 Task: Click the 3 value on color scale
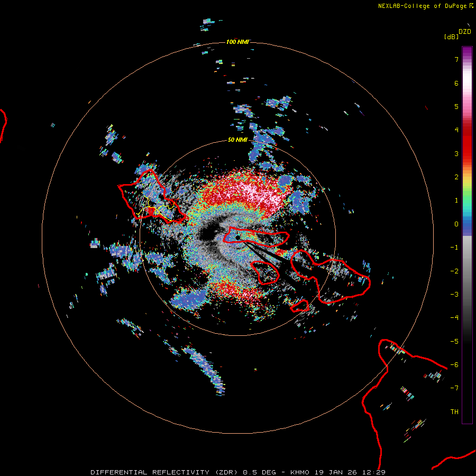pos(456,153)
